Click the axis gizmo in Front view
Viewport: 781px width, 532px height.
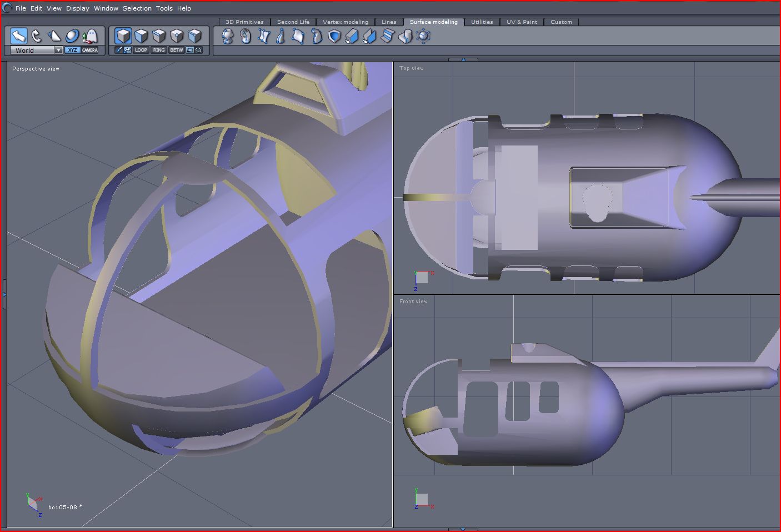coord(423,498)
